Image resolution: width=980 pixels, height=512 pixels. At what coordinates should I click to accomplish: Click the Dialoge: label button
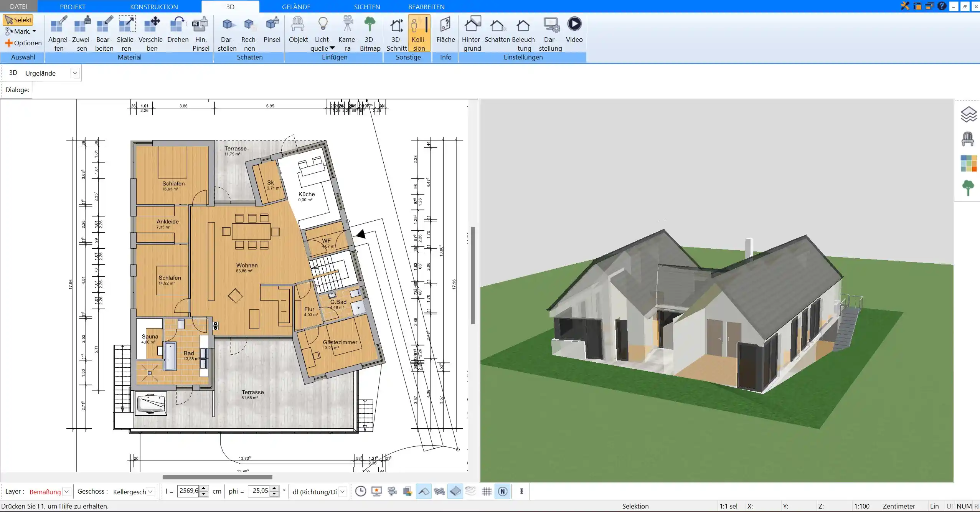coord(17,90)
